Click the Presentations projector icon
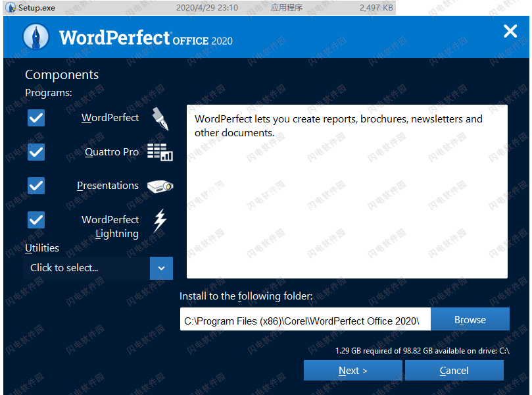 pyautogui.click(x=160, y=186)
